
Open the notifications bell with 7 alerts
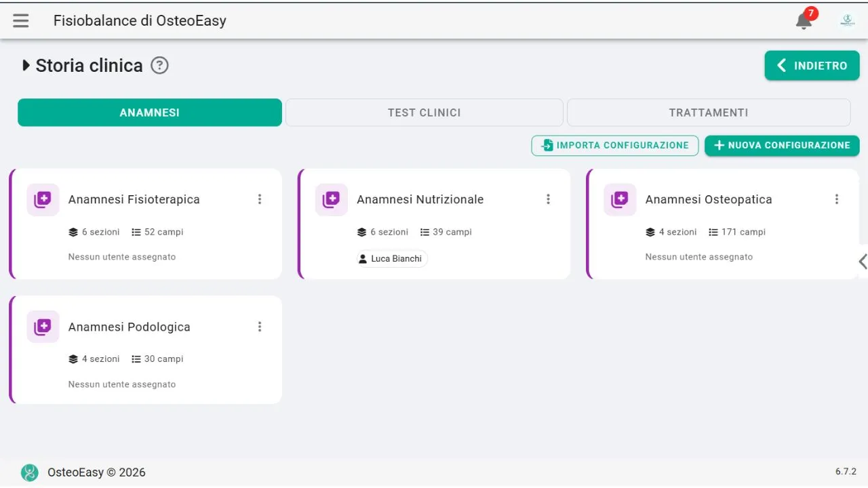pos(804,20)
